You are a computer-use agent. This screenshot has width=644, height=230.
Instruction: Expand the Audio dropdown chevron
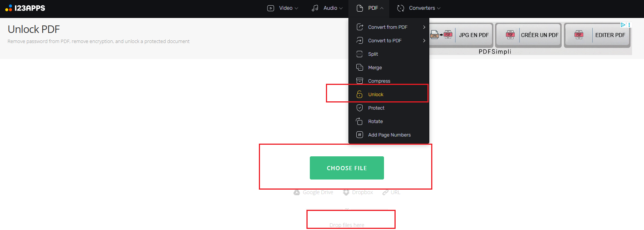pyautogui.click(x=341, y=8)
